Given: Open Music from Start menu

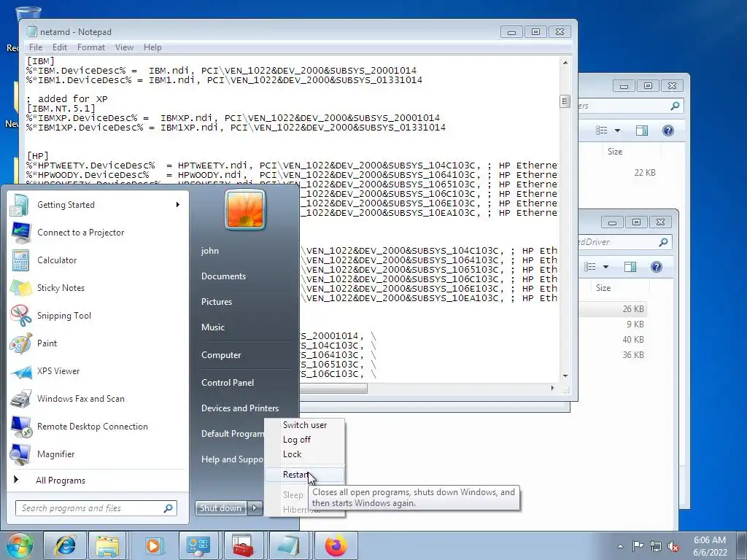Looking at the screenshot, I should pos(213,327).
